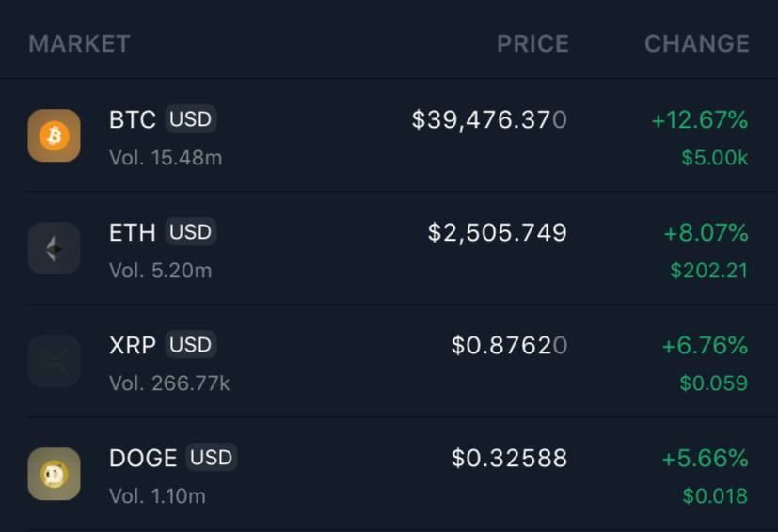Open the BTC market name
778x532 pixels.
133,120
